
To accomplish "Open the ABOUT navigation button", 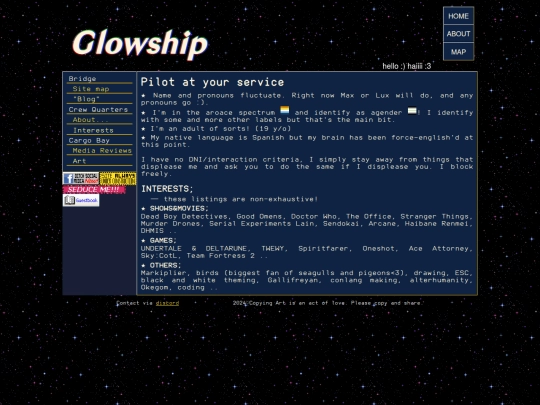I will [458, 34].
